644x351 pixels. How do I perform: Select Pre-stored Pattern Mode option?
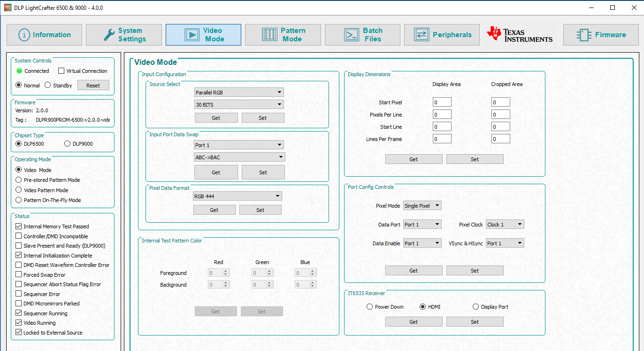19,180
